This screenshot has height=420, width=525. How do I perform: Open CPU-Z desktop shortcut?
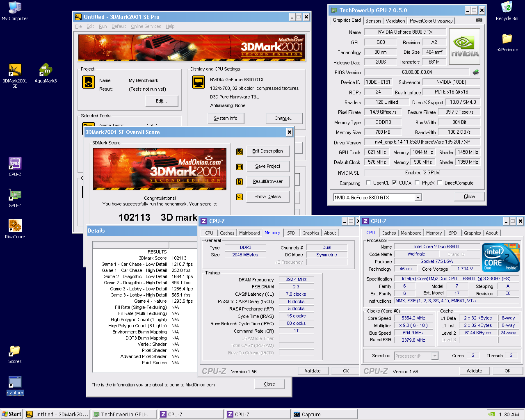coord(15,167)
